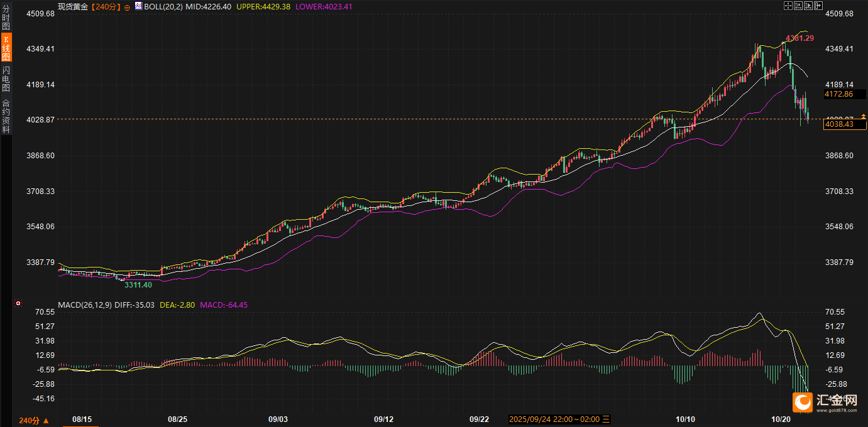Click the skip-to-start axis icon in top-right toolbar
The image size is (868, 427).
(798, 6)
